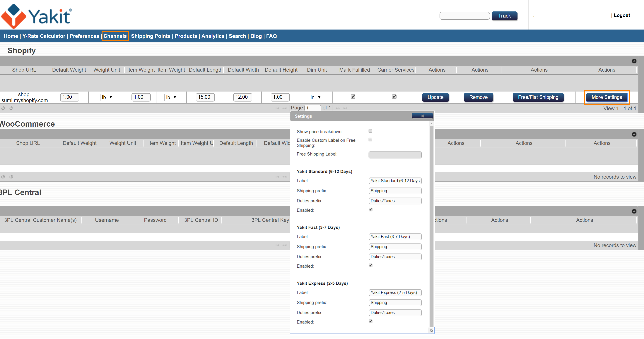
Task: Focus the Shopify Default Height field
Action: click(280, 97)
